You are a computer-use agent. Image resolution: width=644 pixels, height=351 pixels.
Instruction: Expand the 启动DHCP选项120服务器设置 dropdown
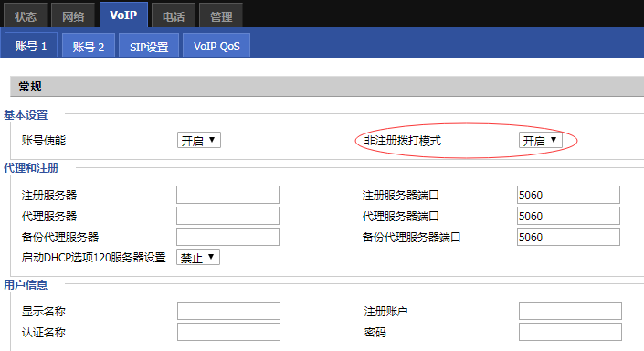[198, 257]
